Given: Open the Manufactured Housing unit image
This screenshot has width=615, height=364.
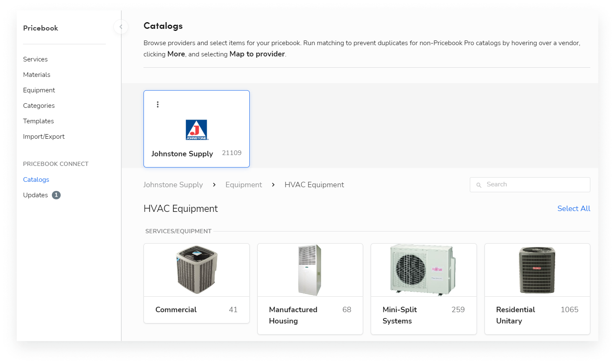Looking at the screenshot, I should [310, 270].
